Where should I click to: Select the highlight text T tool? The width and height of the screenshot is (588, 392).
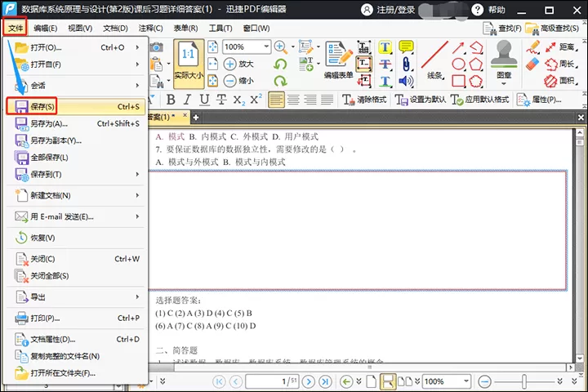click(x=385, y=47)
